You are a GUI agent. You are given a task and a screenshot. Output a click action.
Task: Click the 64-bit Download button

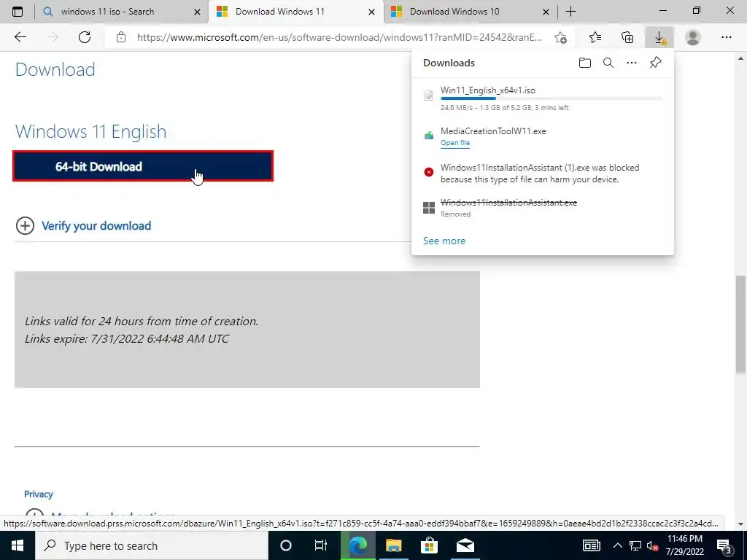click(143, 166)
